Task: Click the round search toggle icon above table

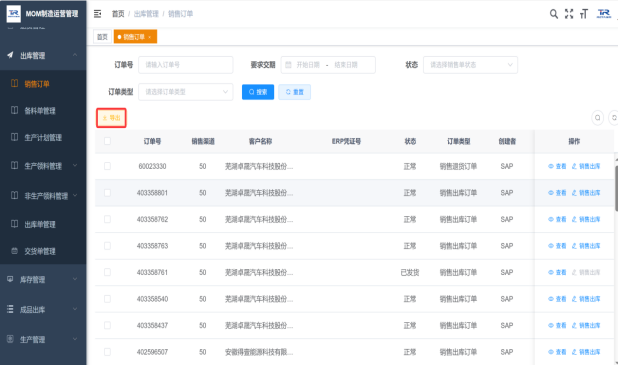Action: tap(598, 117)
